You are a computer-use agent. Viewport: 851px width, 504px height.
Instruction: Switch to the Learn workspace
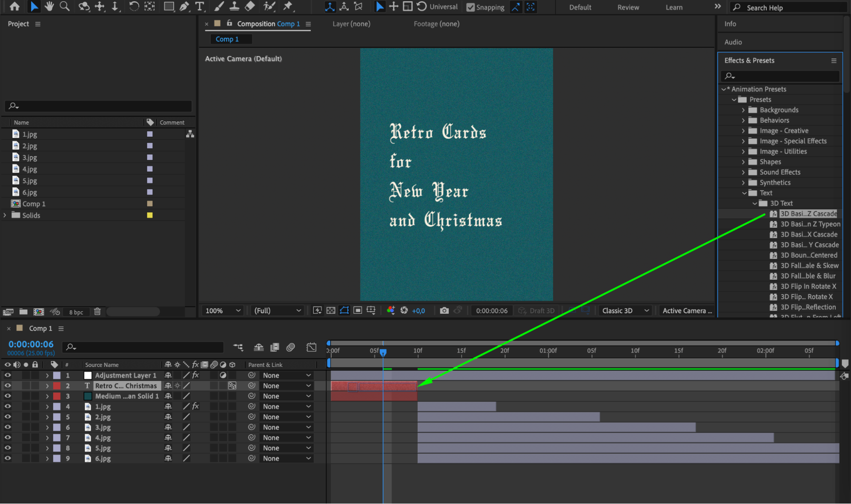coord(674,7)
